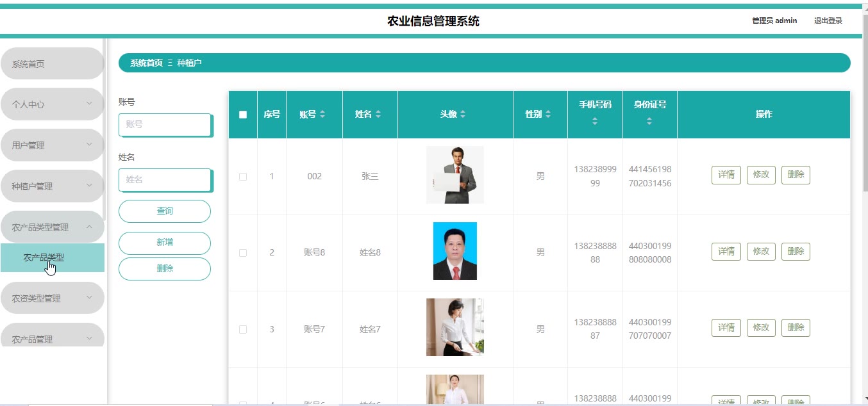This screenshot has height=406, width=868.
Task: Toggle select-all checkbox in table header
Action: click(x=243, y=115)
